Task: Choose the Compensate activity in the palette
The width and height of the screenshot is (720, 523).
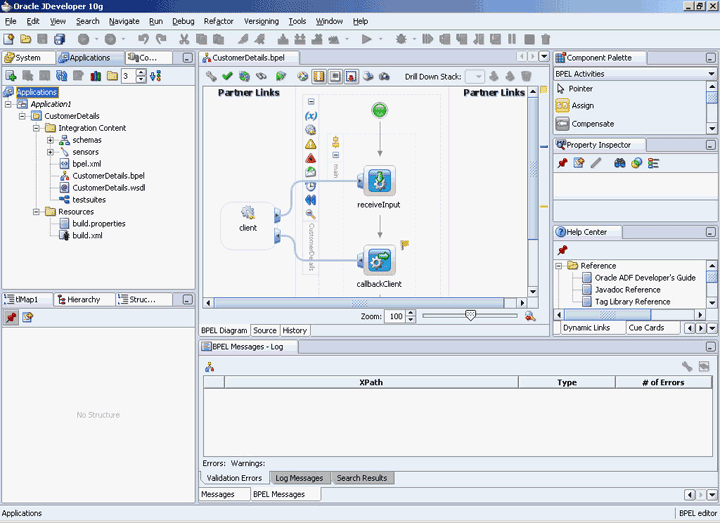Action: coord(592,124)
